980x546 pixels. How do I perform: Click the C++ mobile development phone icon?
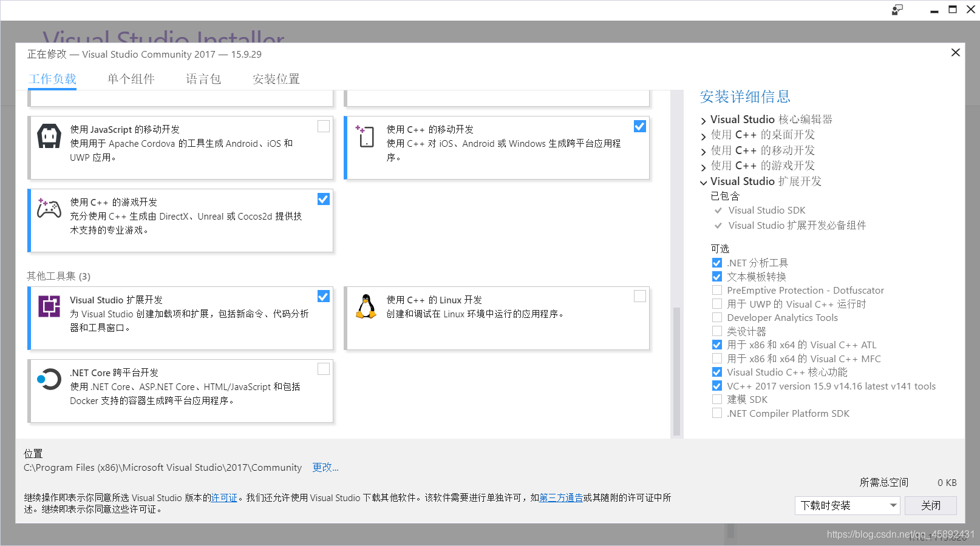(366, 136)
